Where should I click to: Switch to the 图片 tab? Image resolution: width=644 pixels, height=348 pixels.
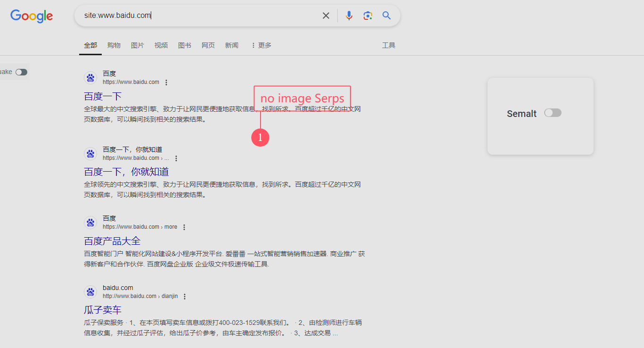[x=138, y=45]
